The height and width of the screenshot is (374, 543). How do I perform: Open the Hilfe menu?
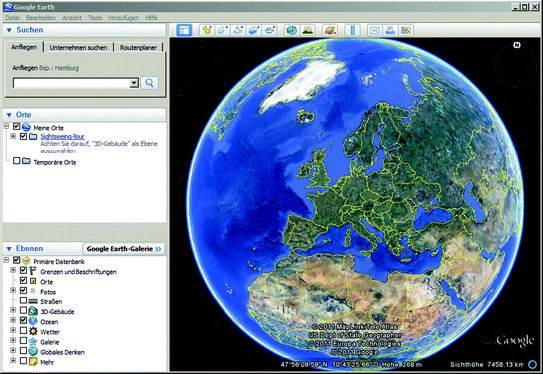point(151,18)
